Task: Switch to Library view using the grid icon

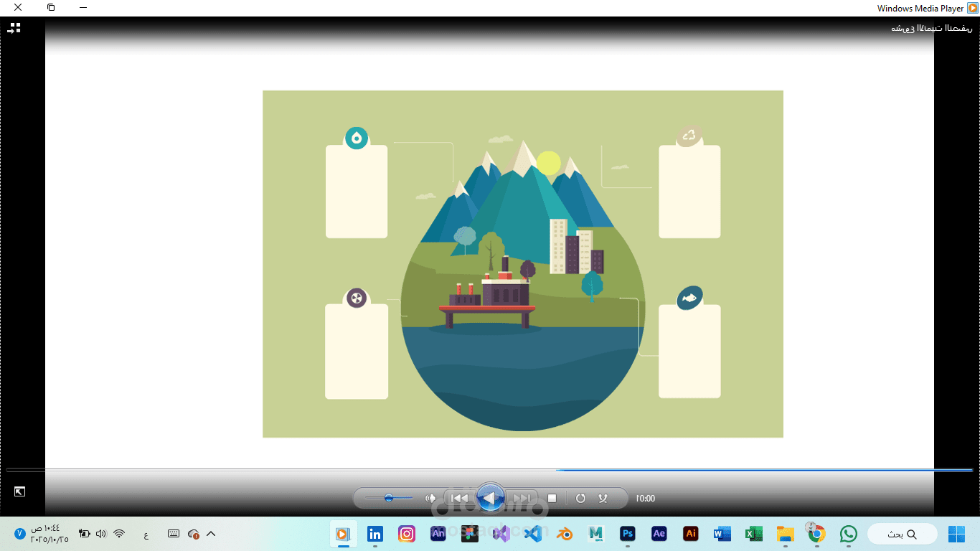Action: click(x=15, y=28)
